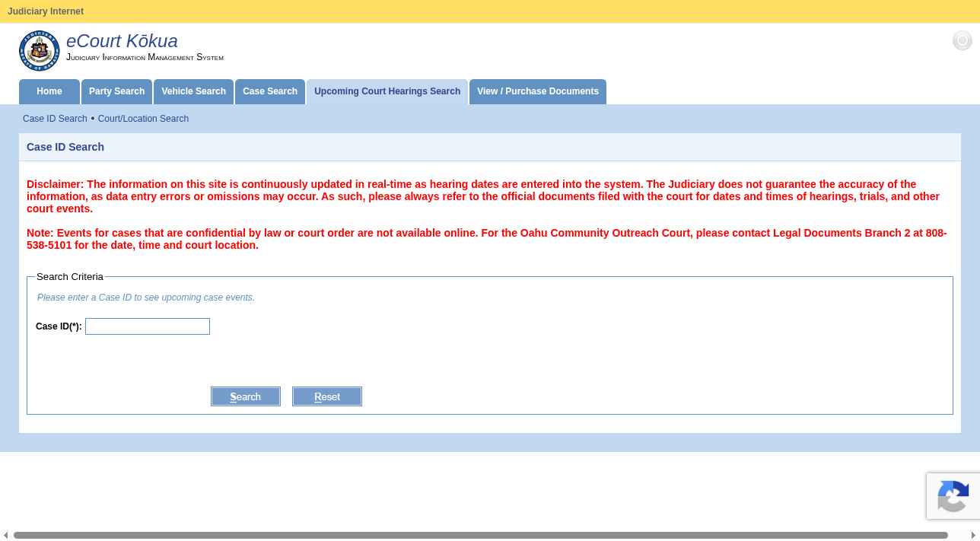Screen dimensions: 980x541
Task: Click the round status indicator icon
Action: click(963, 40)
